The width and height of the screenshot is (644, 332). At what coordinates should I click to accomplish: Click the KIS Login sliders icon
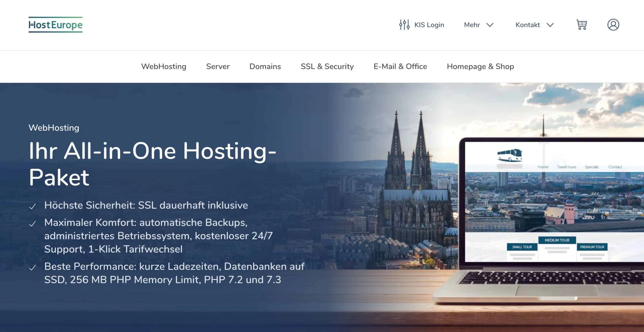404,25
